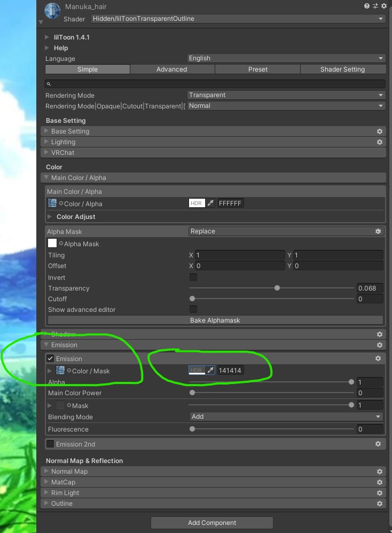Expand the emission Mask texture foldout
Screen dimensions: 392x533
pyautogui.click(x=50, y=405)
